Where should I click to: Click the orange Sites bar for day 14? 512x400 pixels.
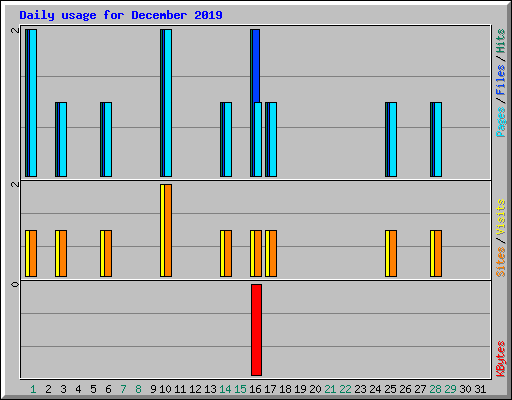click(x=228, y=253)
